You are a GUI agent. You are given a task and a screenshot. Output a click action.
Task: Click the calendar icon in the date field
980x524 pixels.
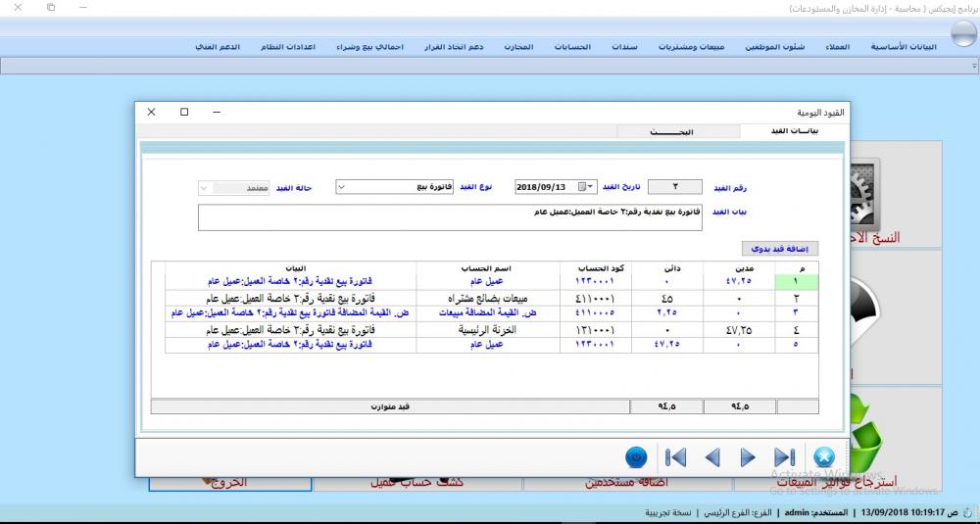[582, 187]
